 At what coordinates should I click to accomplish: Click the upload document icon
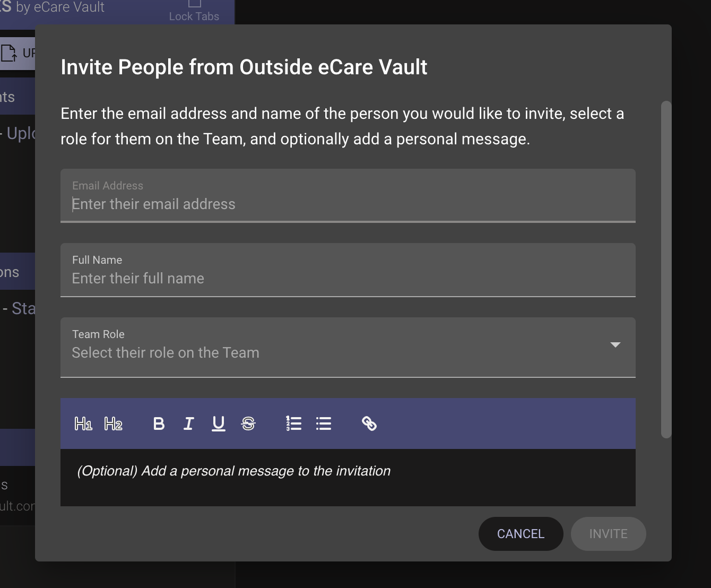pos(9,53)
